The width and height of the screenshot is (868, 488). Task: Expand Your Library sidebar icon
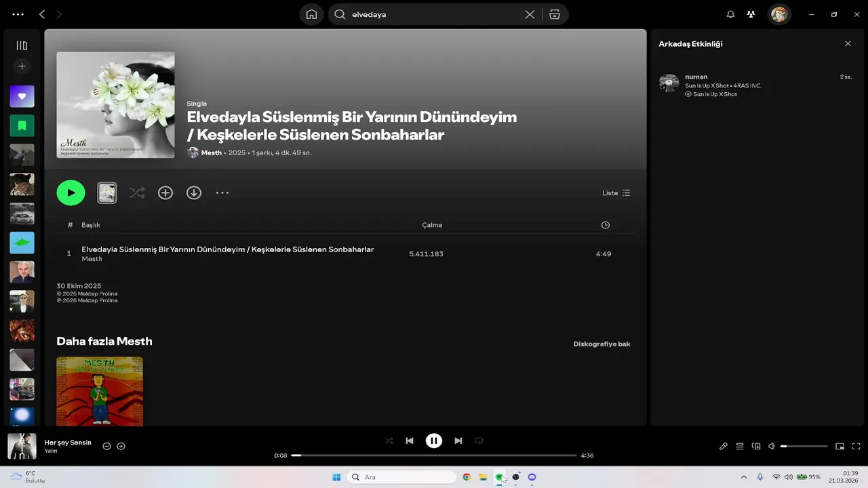22,45
